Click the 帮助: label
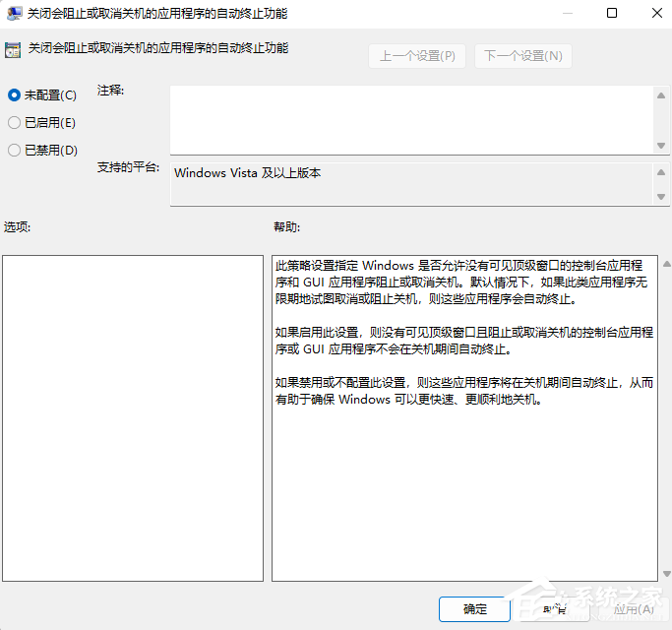The height and width of the screenshot is (630, 672). pos(286,226)
